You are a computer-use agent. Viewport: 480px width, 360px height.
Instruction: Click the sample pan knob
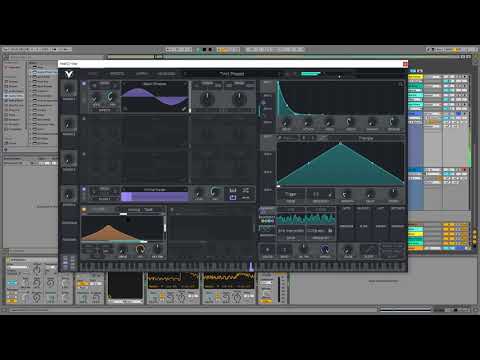point(215,192)
